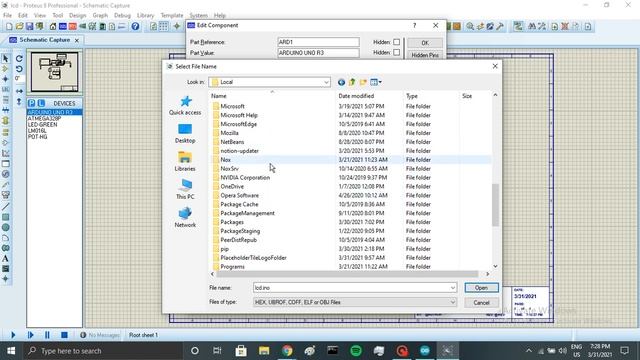Screen dimensions: 640x360
Task: Select the 2D circle graphics tool
Action: click(x=5, y=227)
